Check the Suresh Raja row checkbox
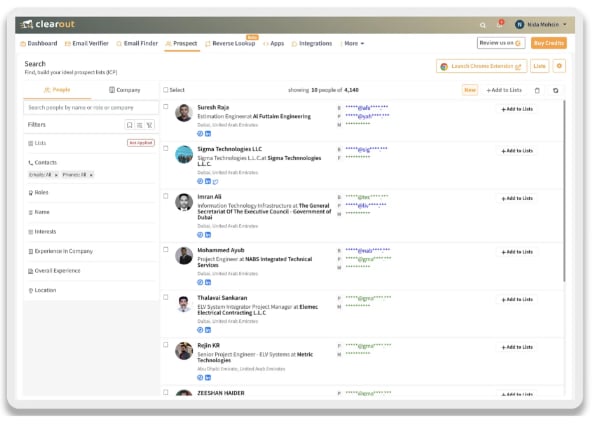593x428 pixels. point(166,107)
